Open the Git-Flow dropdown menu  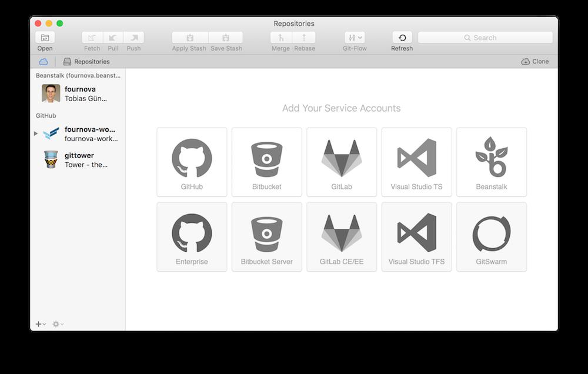click(355, 38)
